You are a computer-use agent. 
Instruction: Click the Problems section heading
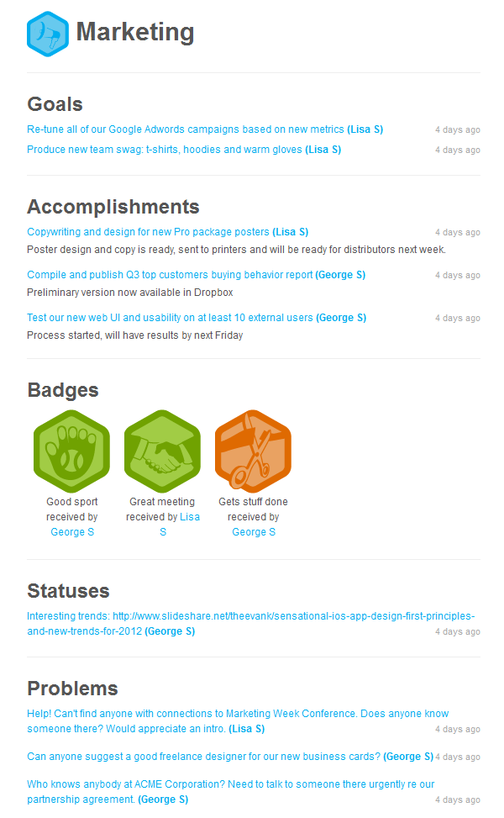(72, 689)
